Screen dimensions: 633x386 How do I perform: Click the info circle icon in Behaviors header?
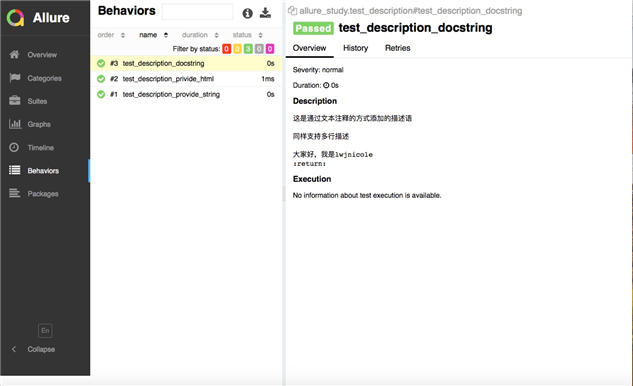coord(247,13)
